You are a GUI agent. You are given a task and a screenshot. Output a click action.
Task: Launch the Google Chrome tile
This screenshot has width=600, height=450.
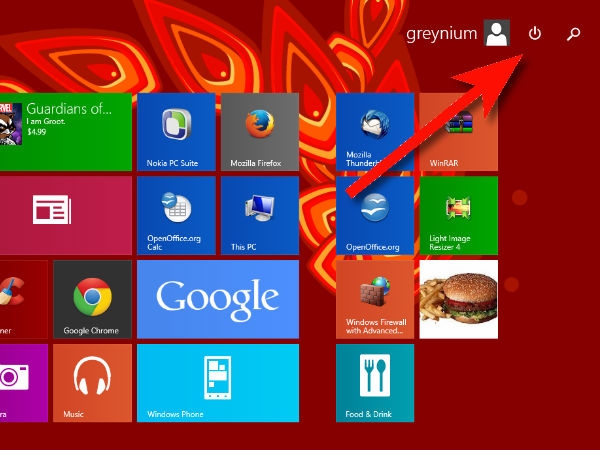point(92,299)
